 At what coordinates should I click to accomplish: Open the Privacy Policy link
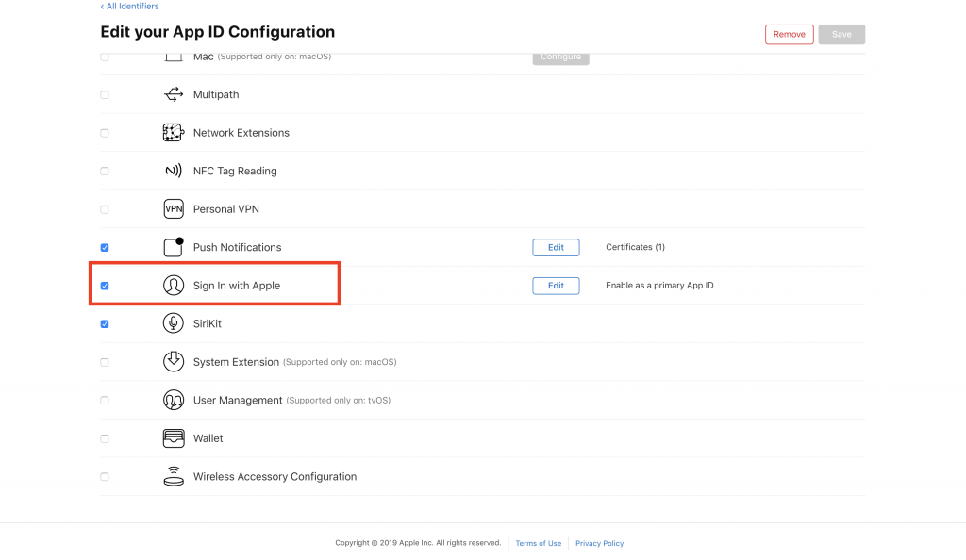[599, 543]
